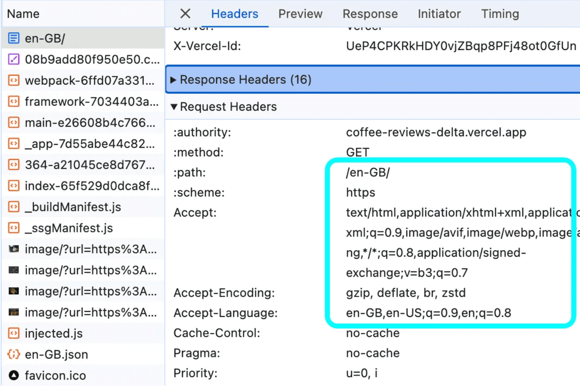Switch to the Preview tab
This screenshot has height=392, width=580.
point(300,14)
